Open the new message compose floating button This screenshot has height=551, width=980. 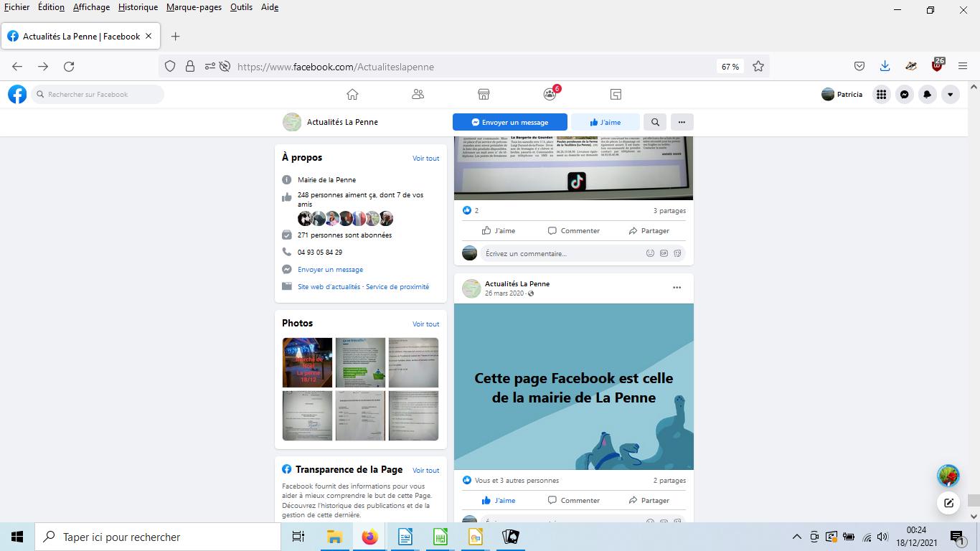coord(948,503)
